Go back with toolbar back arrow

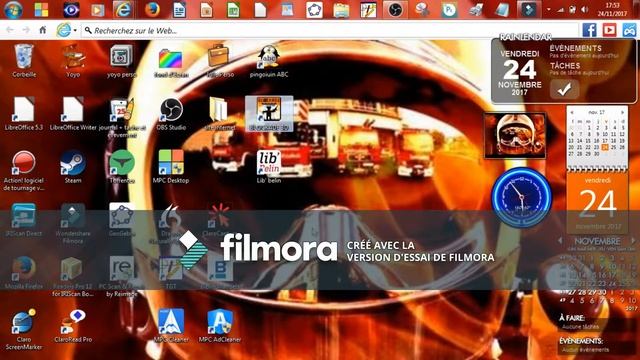pos(10,30)
